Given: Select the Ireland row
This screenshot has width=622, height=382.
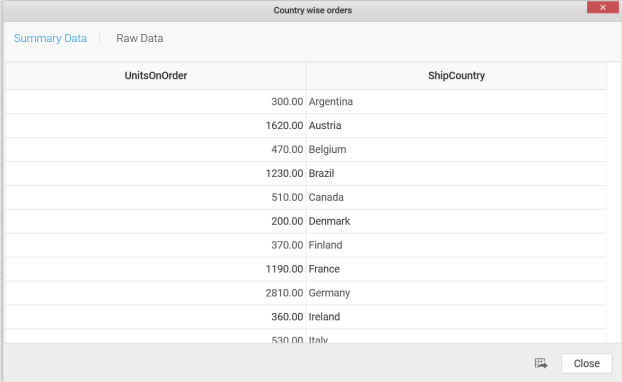Looking at the screenshot, I should point(306,317).
